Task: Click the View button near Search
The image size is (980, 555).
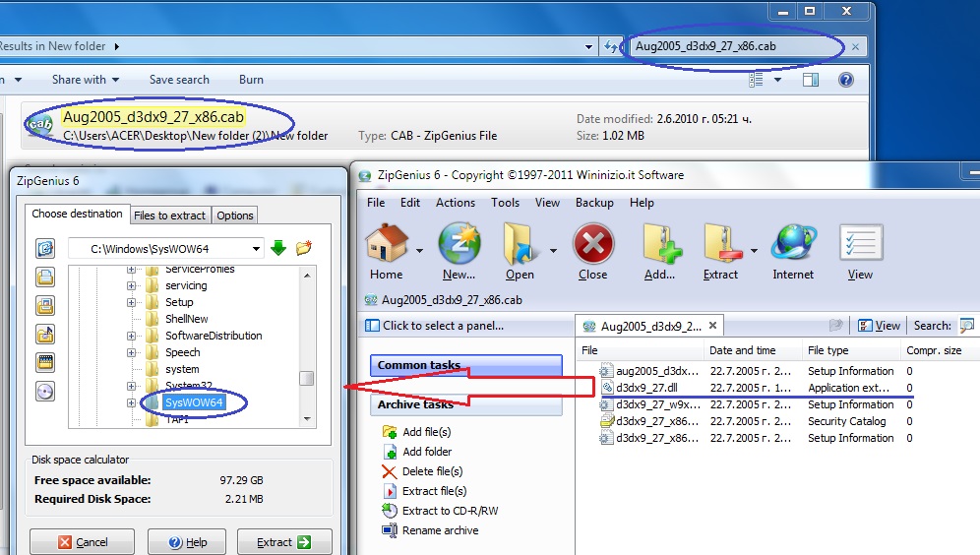Action: pos(880,325)
